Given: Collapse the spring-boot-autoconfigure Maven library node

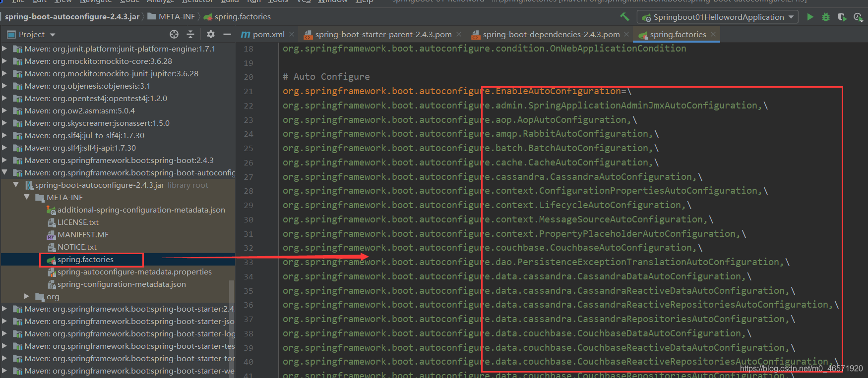Looking at the screenshot, I should point(5,173).
